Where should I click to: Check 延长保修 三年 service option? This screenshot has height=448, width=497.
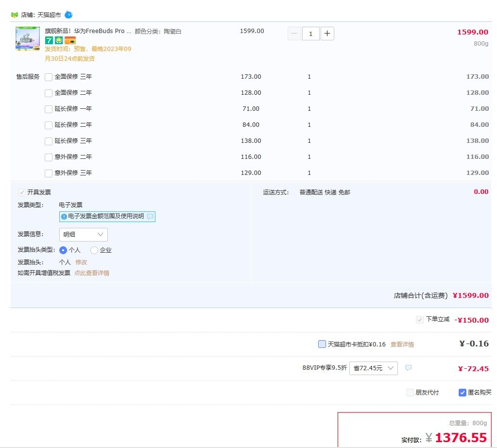tap(49, 141)
